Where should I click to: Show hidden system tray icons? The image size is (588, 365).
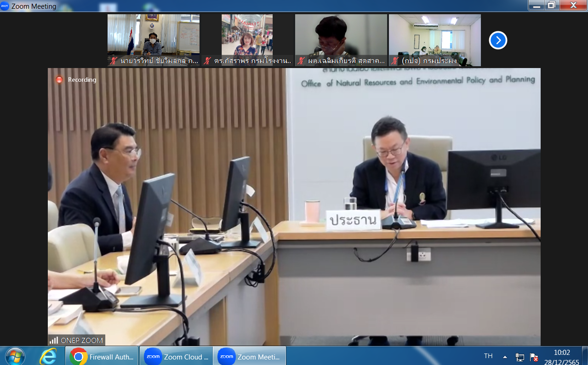coord(505,357)
